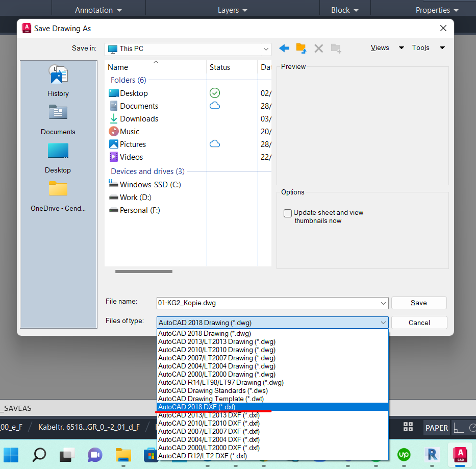Choose AutoCAD 2018 DXF (*.dxf) option
This screenshot has width=476, height=469.
click(272, 407)
